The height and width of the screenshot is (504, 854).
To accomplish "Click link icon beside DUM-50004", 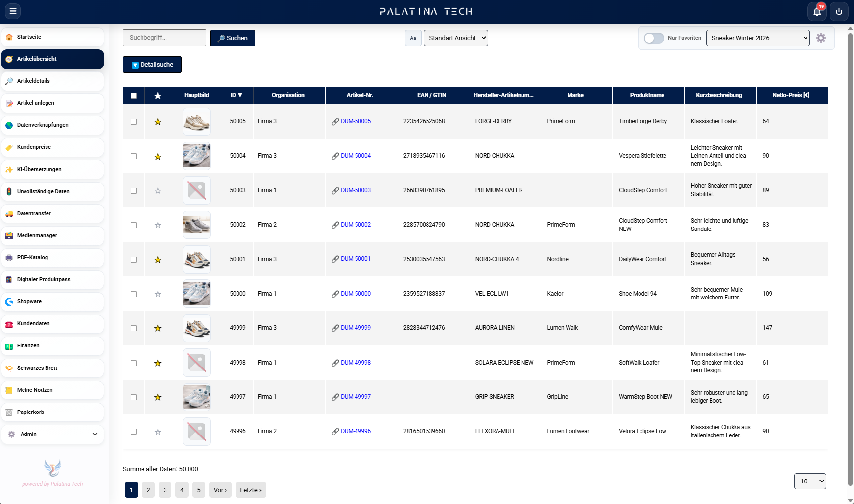I will 335,156.
